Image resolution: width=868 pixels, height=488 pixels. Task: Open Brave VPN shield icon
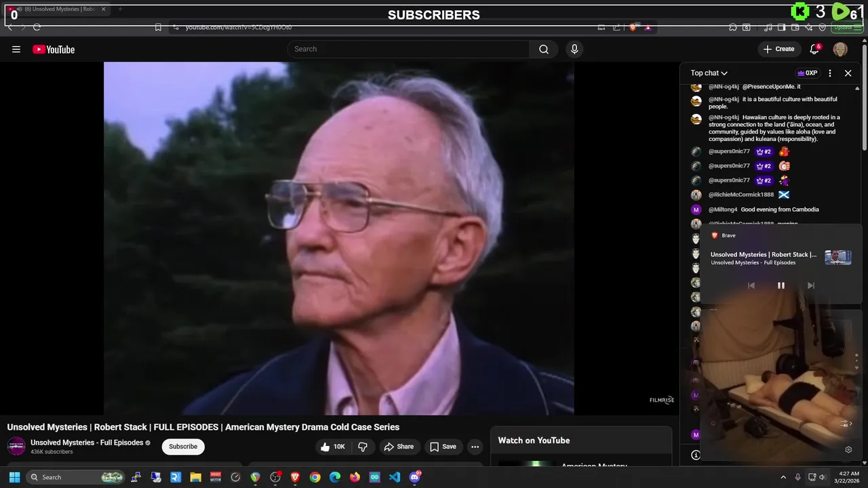822,27
